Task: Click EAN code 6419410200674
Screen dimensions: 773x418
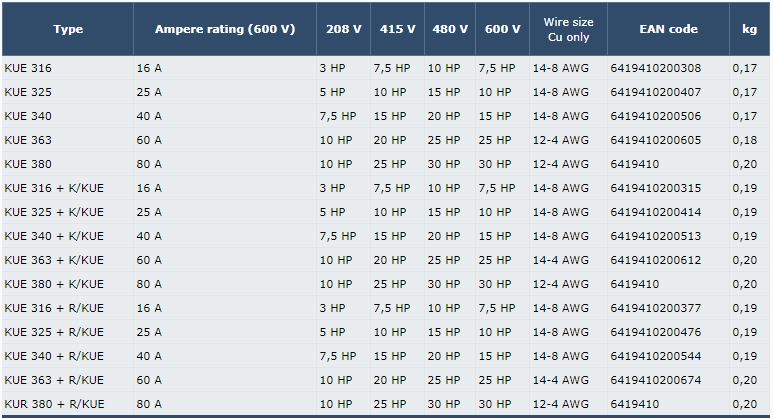Action: click(x=656, y=380)
